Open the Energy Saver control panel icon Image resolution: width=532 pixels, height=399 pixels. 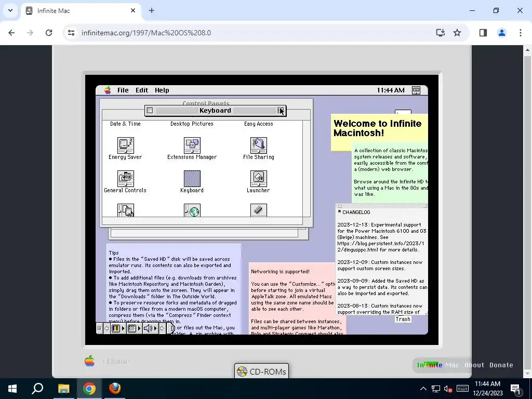click(x=126, y=145)
